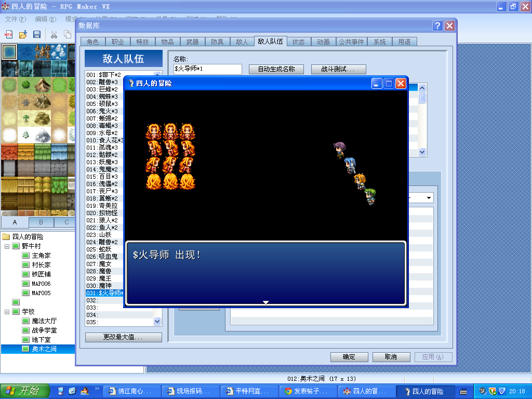The image size is (532, 399).
Task: Open the dropdown arrow behind game window
Action: tap(429, 198)
